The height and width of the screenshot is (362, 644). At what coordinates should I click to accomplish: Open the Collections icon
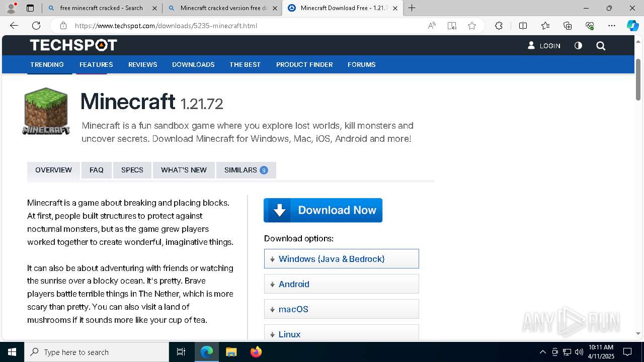coord(568,26)
